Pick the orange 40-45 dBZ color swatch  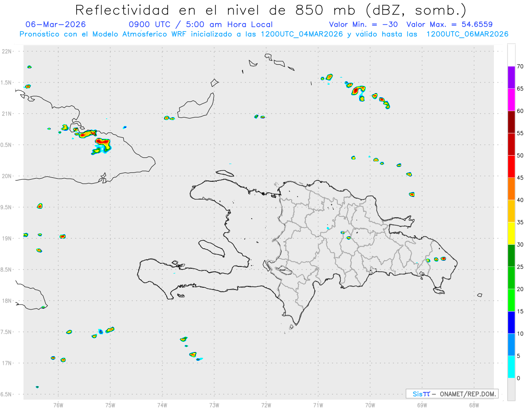[511, 189]
